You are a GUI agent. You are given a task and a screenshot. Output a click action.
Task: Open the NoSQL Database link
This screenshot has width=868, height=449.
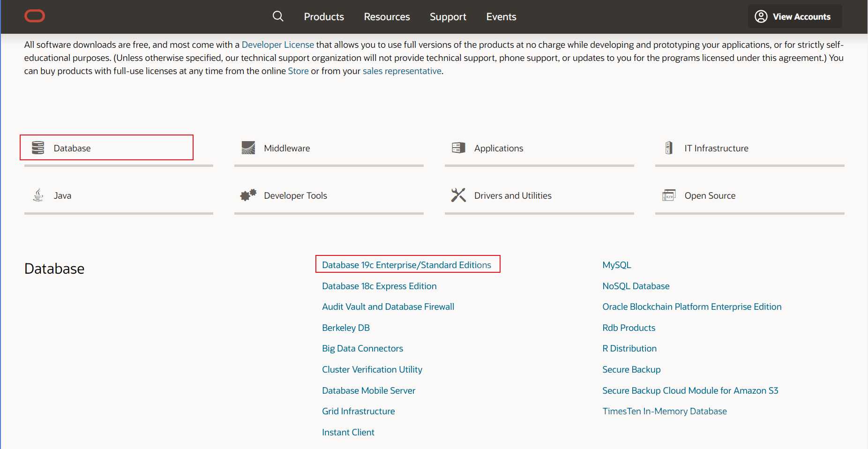coord(636,286)
